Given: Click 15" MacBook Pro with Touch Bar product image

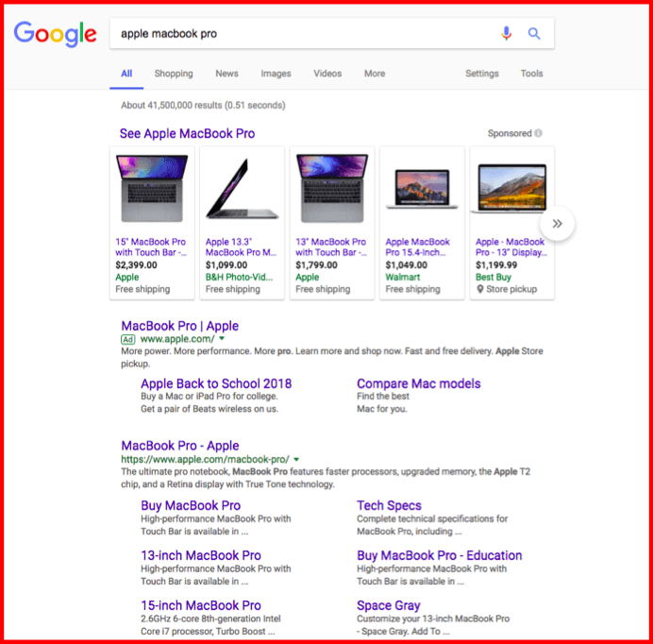Looking at the screenshot, I should coord(152,189).
